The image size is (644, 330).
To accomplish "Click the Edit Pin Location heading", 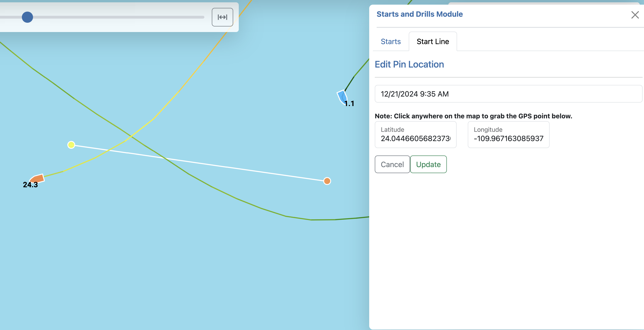I will tap(409, 65).
